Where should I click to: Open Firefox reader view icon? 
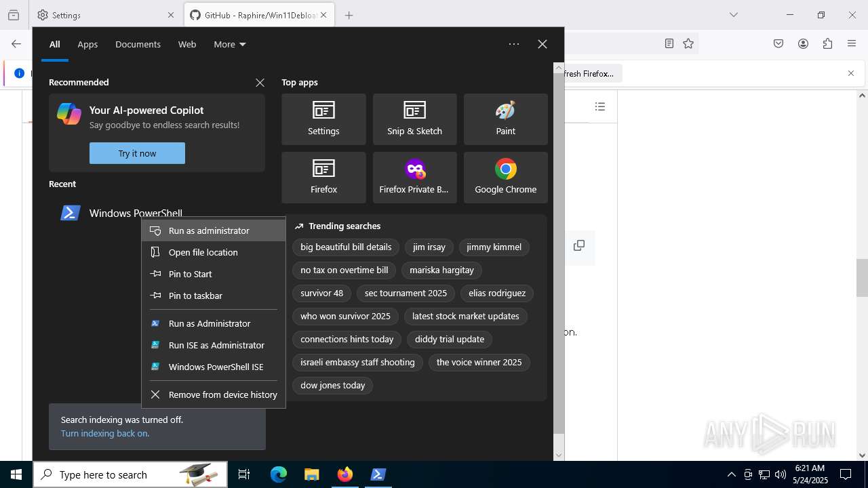click(x=669, y=43)
